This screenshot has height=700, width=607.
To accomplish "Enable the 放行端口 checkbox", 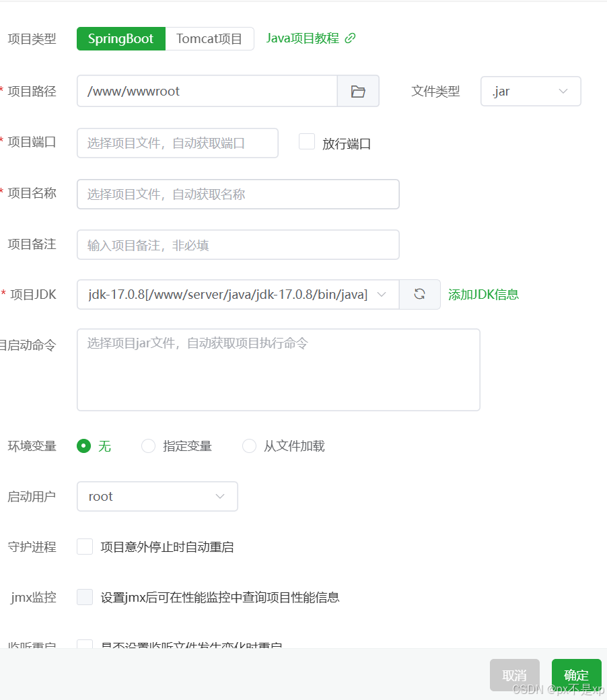I will click(307, 141).
